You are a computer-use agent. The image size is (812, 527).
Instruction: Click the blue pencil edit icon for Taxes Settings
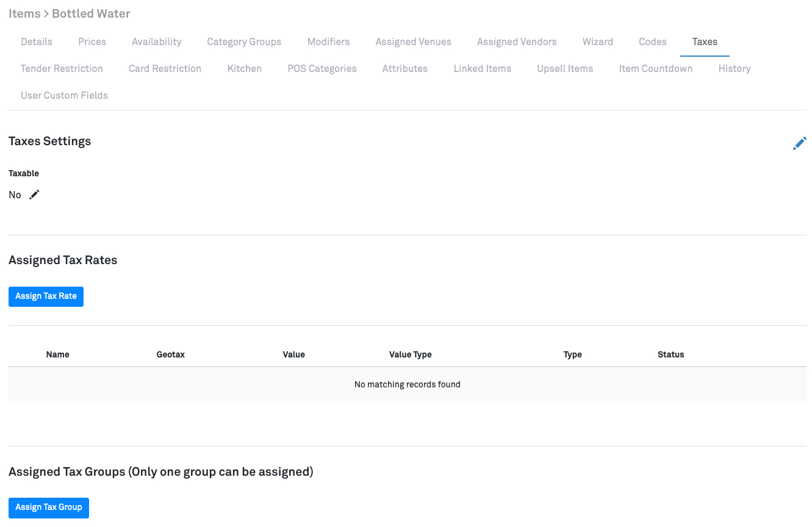pyautogui.click(x=799, y=143)
